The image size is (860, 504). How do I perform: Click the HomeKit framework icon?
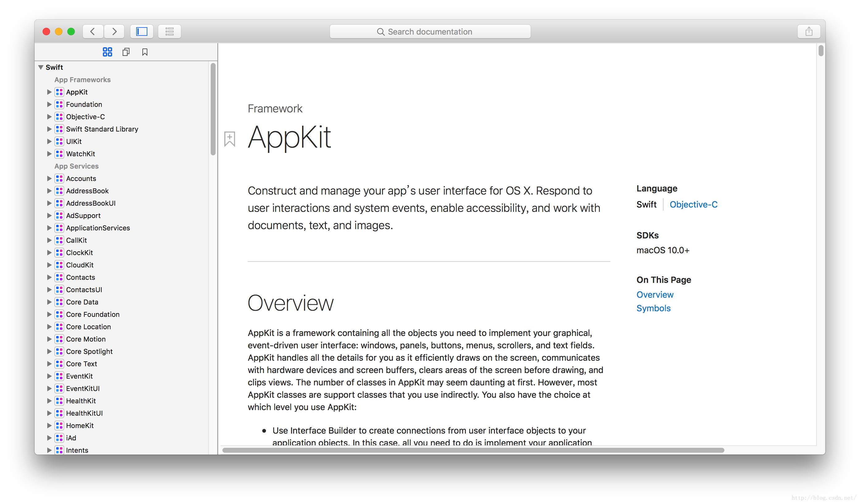(59, 426)
